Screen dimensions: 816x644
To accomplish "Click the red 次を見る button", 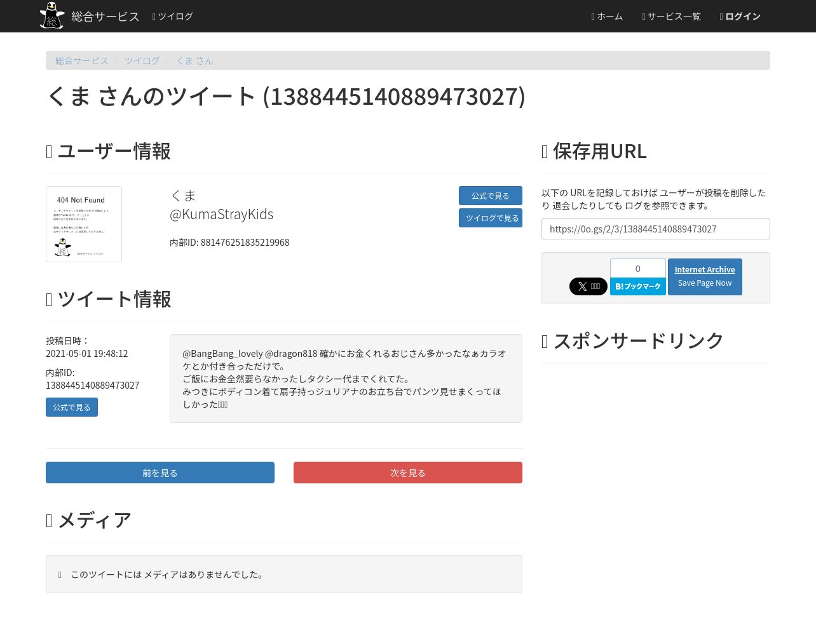I will pos(407,473).
